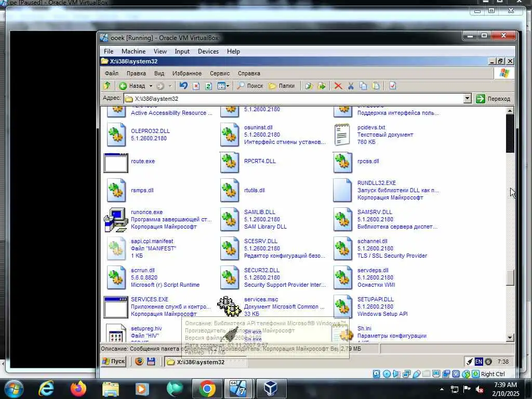This screenshot has width=532, height=399.
Task: Open VirtualBox Input menu
Action: [x=182, y=51]
